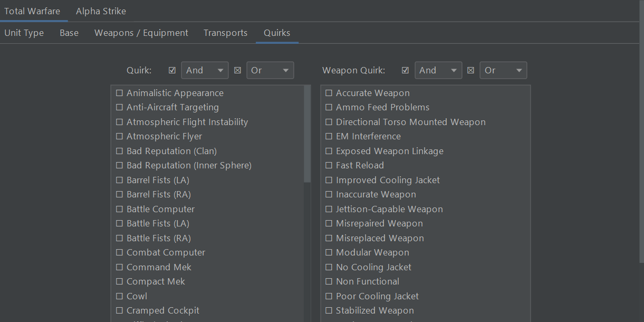
Task: Enable the Cowl quirk
Action: pyautogui.click(x=119, y=296)
